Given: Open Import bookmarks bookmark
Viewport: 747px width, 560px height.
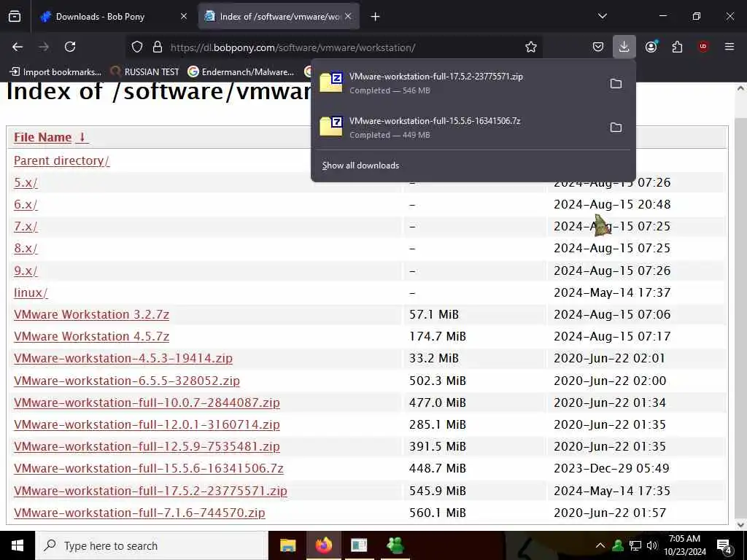Looking at the screenshot, I should (x=55, y=72).
